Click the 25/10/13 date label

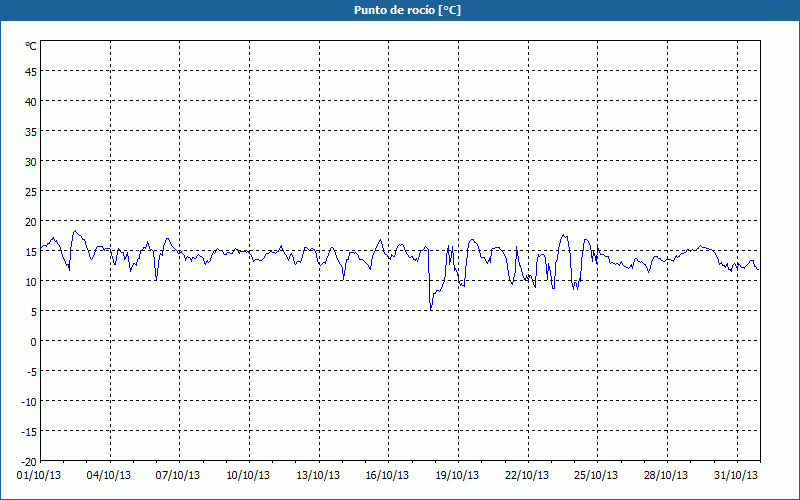point(596,476)
